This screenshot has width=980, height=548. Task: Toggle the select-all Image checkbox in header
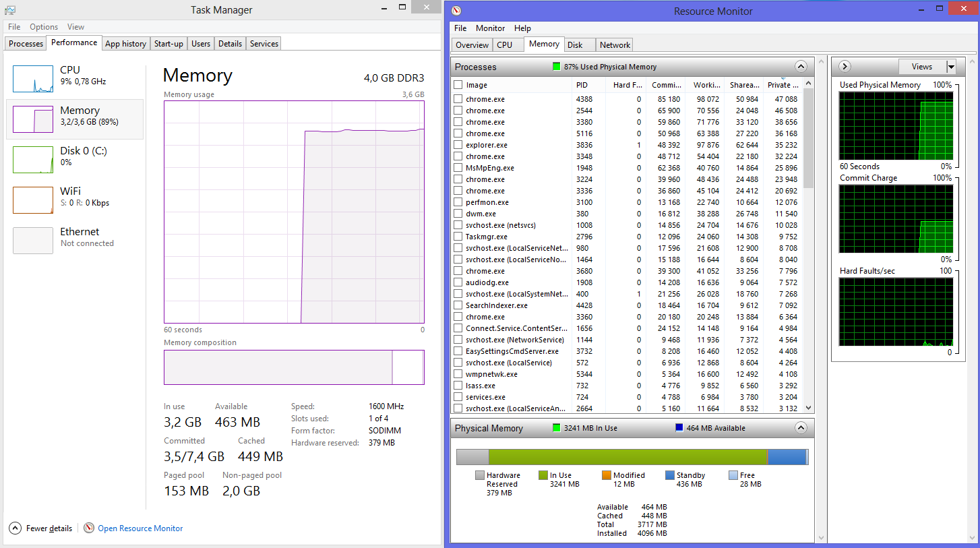(x=458, y=85)
